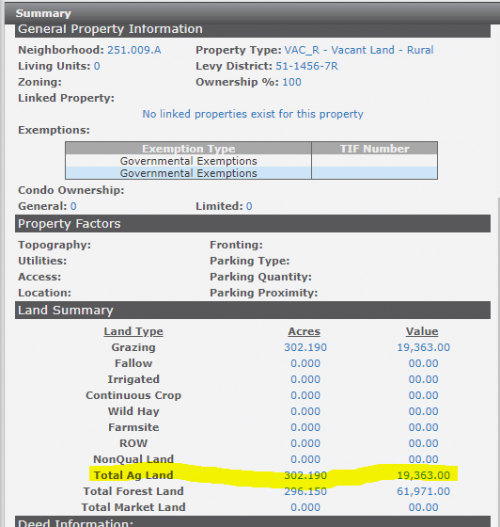Image resolution: width=500 pixels, height=527 pixels.
Task: Click the Condo General value 0
Action: coord(73,206)
